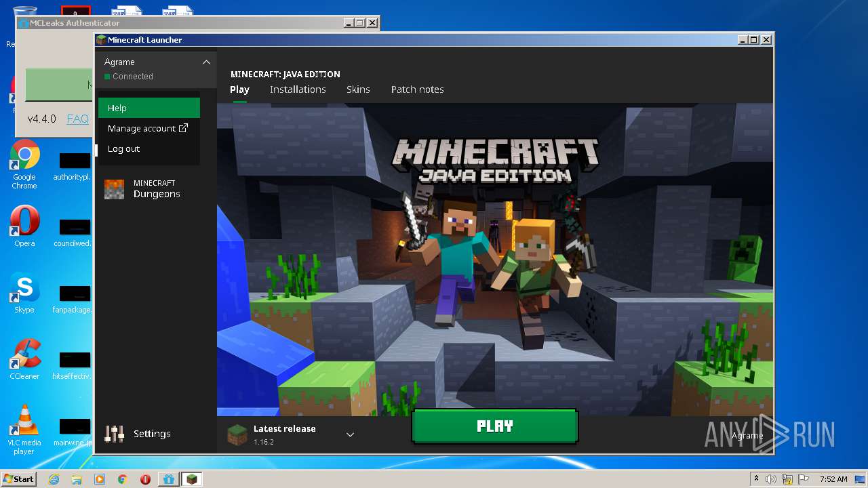Open the Patch notes tab

417,89
